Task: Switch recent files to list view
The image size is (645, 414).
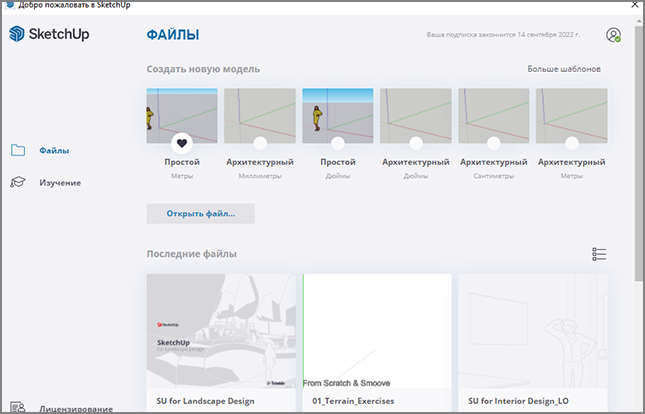Action: point(599,254)
